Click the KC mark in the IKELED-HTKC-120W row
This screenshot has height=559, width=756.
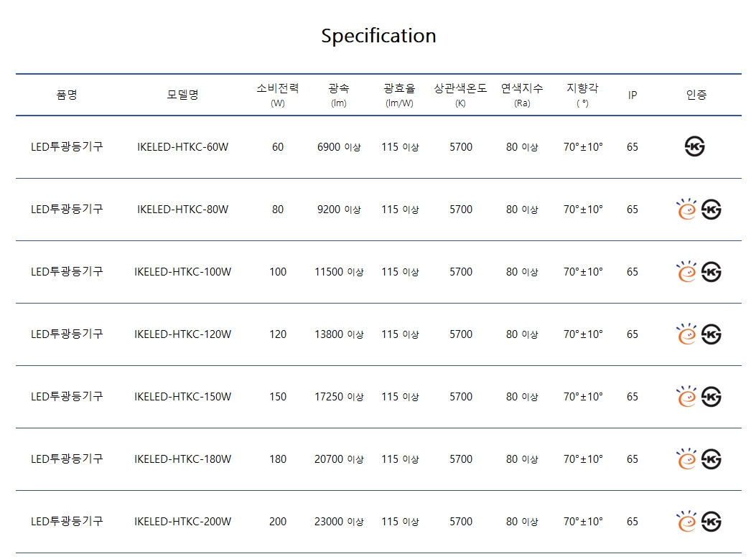(711, 334)
